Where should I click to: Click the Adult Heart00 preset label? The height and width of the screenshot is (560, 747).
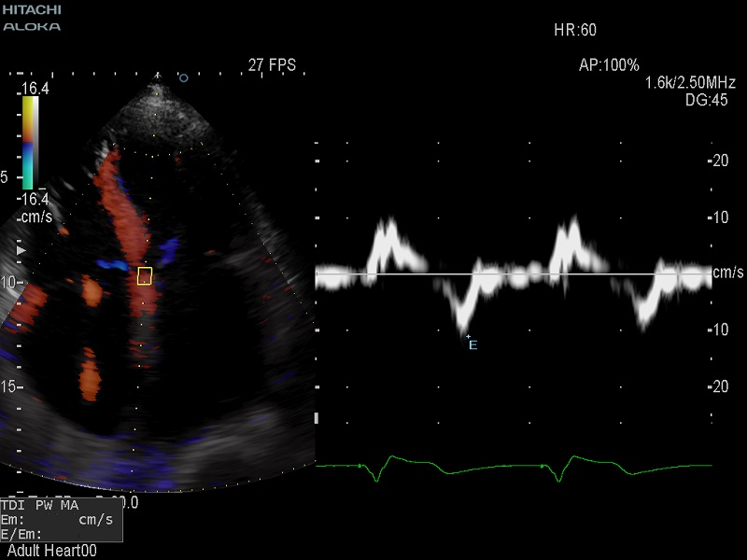51,551
